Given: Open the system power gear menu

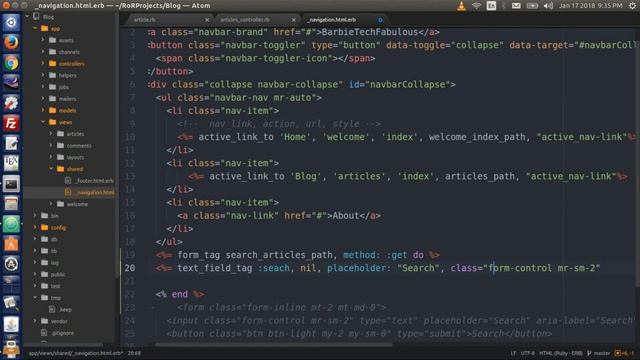Looking at the screenshot, I should point(632,6).
